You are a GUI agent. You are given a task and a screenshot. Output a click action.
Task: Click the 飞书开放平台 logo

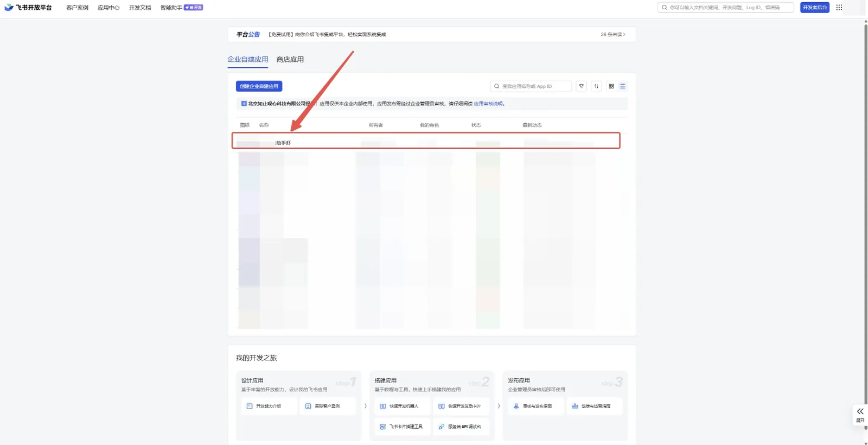pyautogui.click(x=28, y=8)
